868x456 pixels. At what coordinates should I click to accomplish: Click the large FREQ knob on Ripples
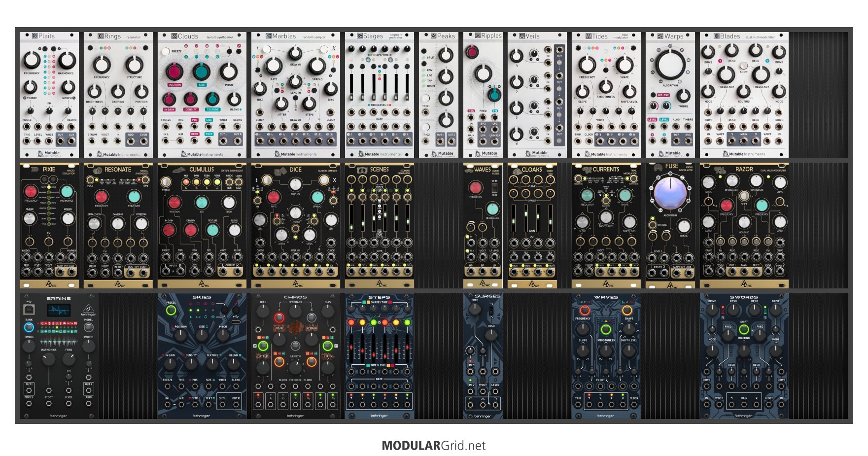tap(483, 74)
